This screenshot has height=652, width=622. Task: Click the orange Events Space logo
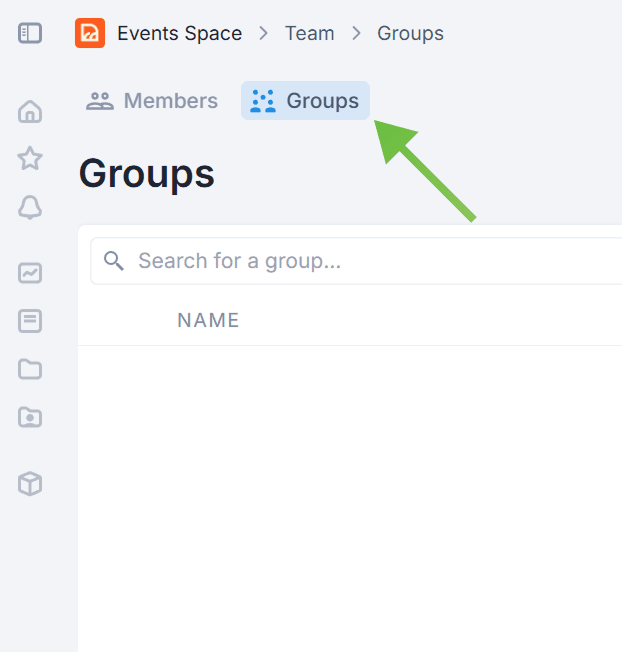90,33
